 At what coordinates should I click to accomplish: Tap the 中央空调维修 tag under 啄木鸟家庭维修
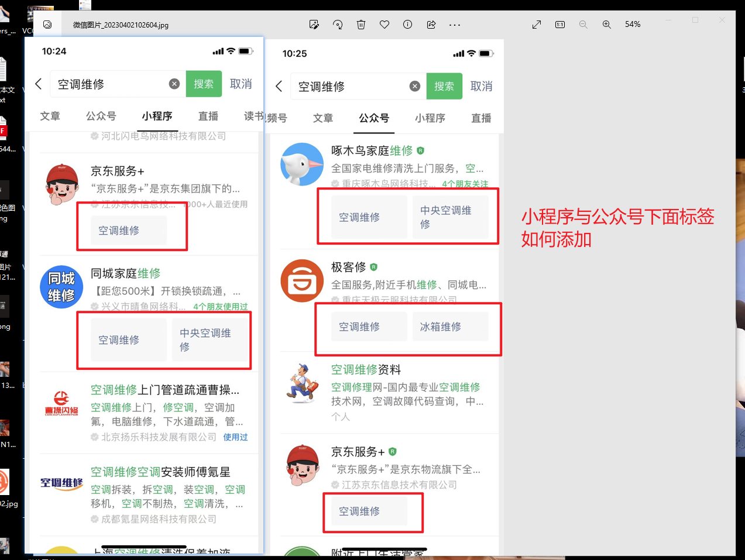click(x=451, y=217)
